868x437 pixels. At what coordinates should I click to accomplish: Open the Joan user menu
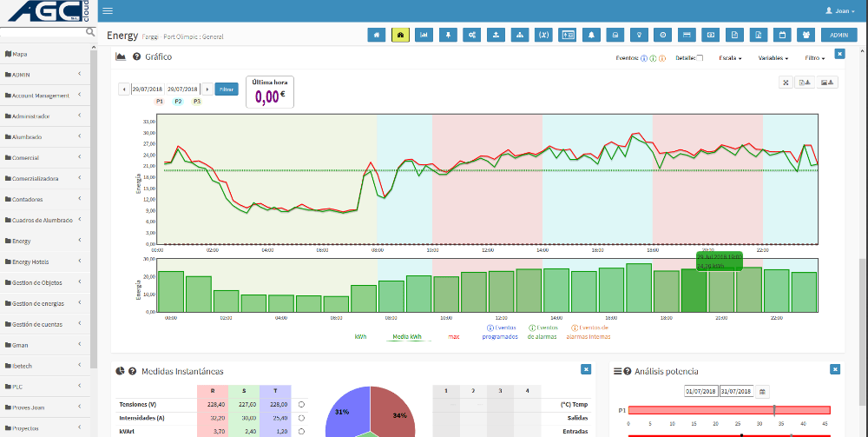pos(840,10)
